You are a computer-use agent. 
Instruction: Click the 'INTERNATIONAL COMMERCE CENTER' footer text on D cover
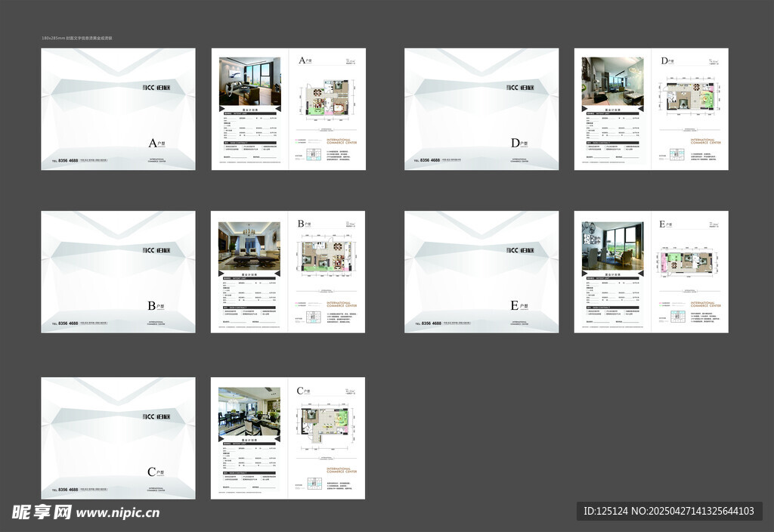pyautogui.click(x=520, y=160)
